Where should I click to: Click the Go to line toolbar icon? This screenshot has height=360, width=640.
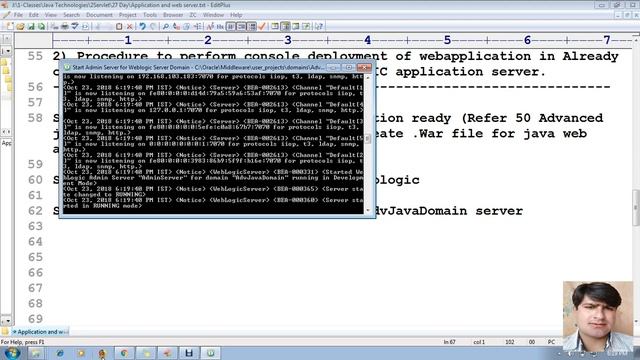point(198,27)
